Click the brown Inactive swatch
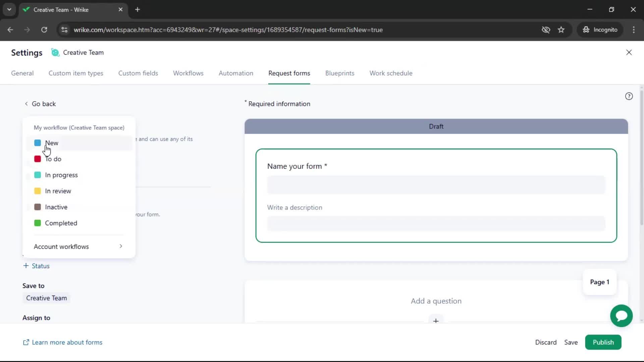The image size is (644, 362). [38, 207]
